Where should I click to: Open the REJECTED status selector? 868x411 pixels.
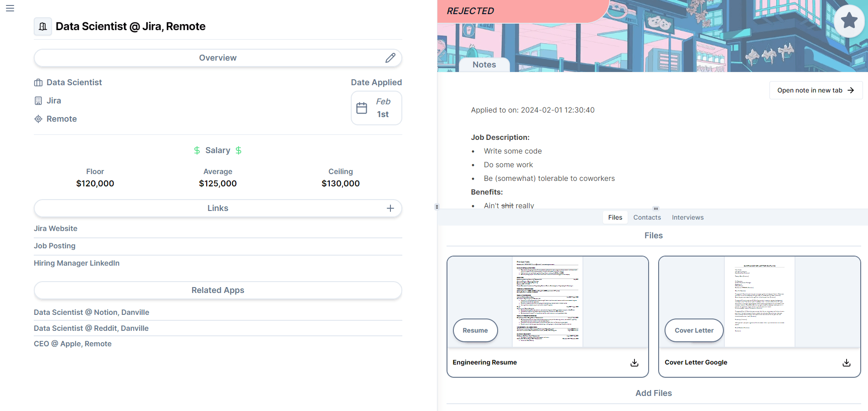tap(471, 11)
